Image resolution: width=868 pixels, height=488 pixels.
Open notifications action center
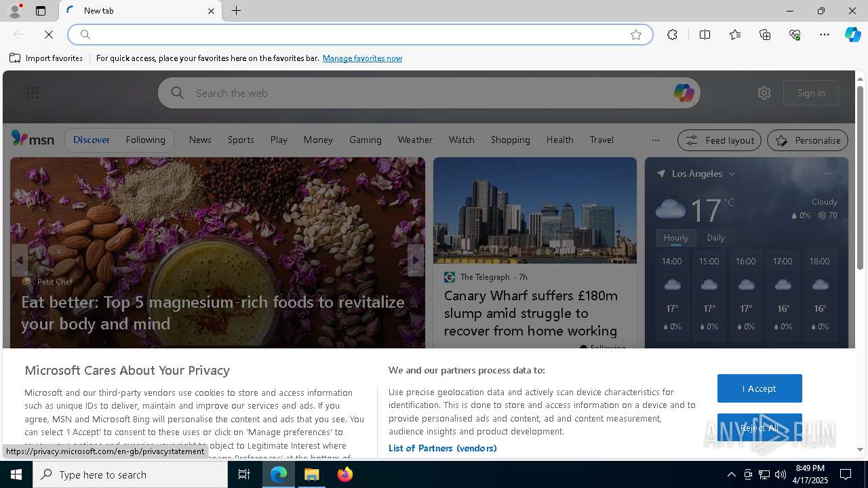846,474
